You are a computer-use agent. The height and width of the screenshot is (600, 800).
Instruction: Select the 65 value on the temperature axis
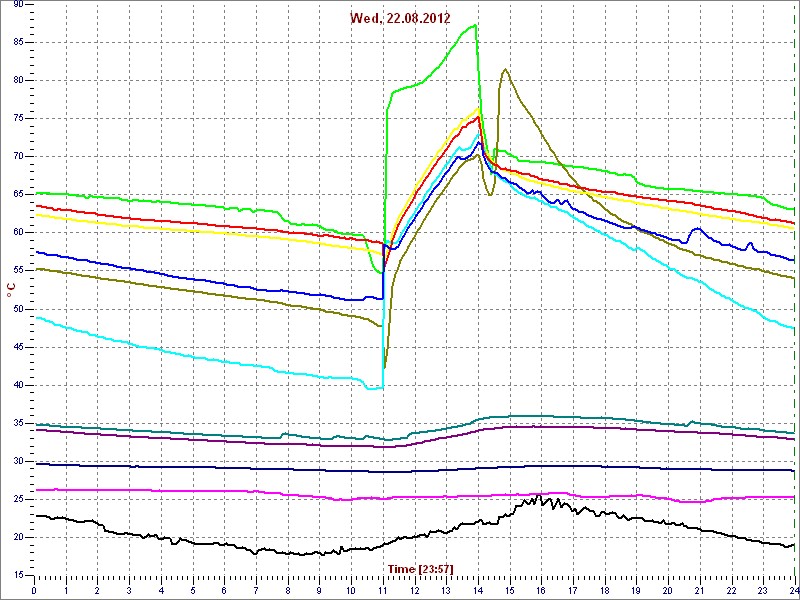pyautogui.click(x=17, y=194)
